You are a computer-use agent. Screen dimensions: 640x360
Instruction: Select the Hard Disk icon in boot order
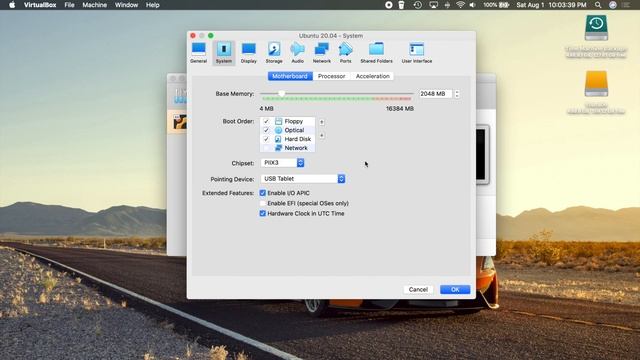pyautogui.click(x=278, y=139)
